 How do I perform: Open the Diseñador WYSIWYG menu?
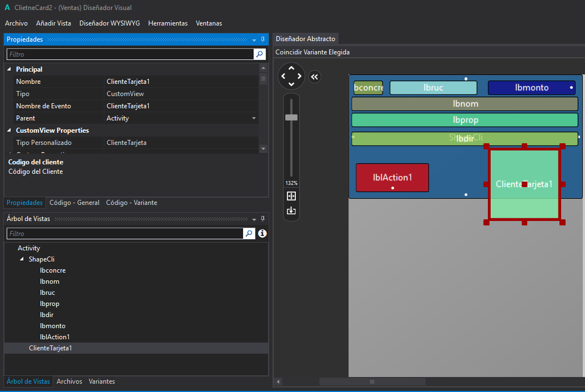[x=109, y=23]
